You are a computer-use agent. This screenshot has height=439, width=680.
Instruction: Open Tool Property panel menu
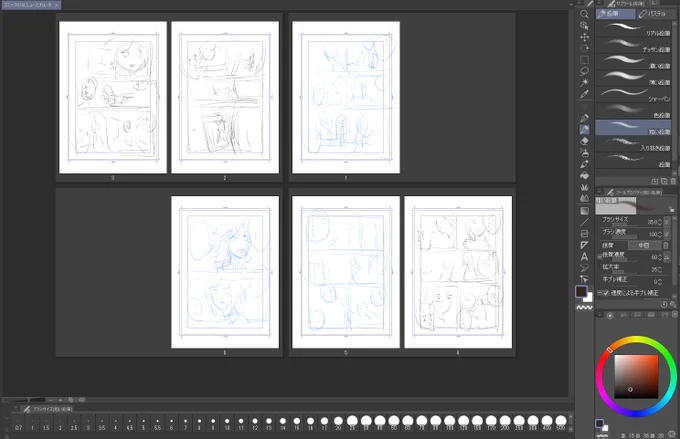click(599, 191)
